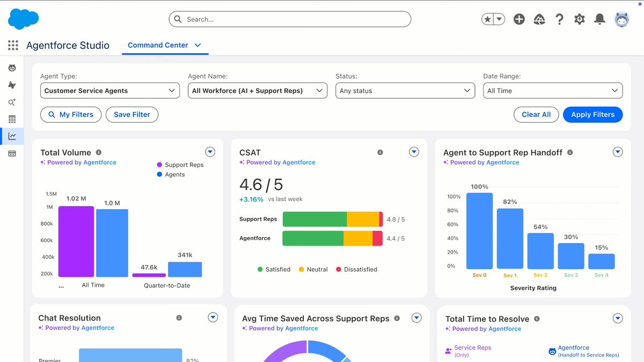
Task: Open the Date Range dropdown
Action: click(553, 91)
